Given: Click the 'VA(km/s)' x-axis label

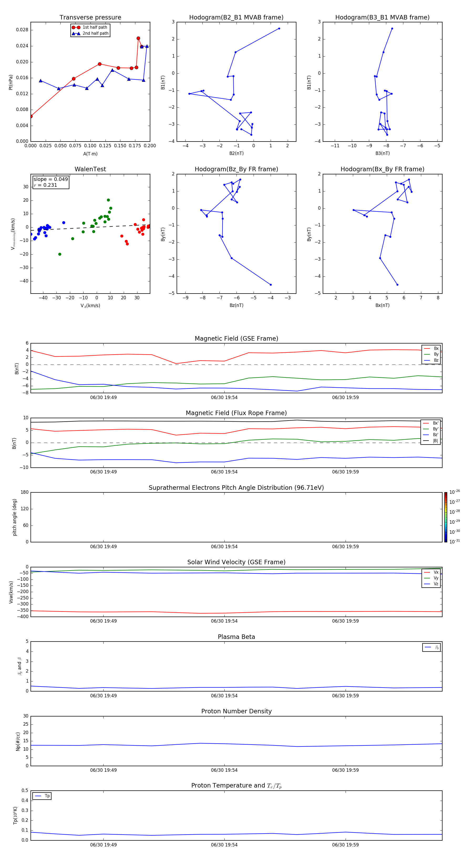Looking at the screenshot, I should (x=90, y=306).
